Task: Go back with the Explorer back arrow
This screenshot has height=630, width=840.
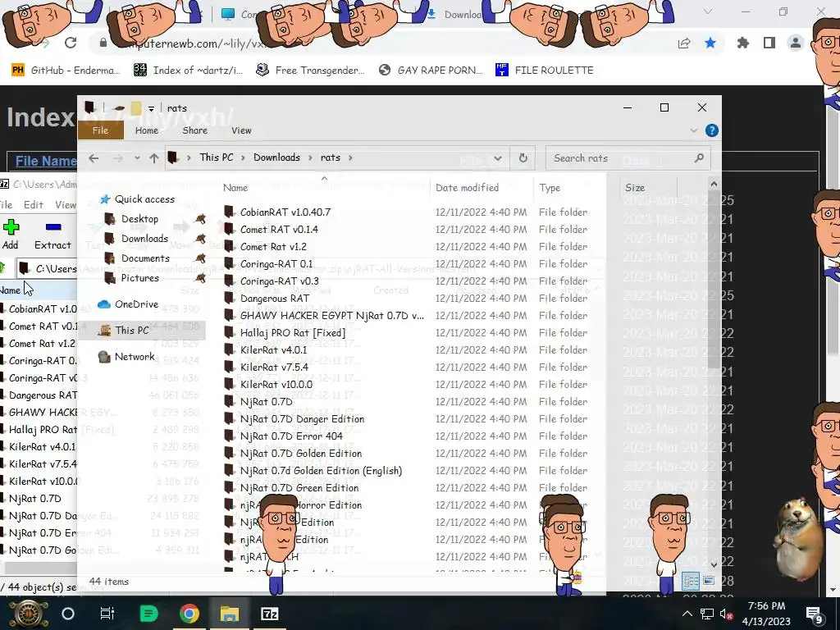Action: tap(94, 158)
